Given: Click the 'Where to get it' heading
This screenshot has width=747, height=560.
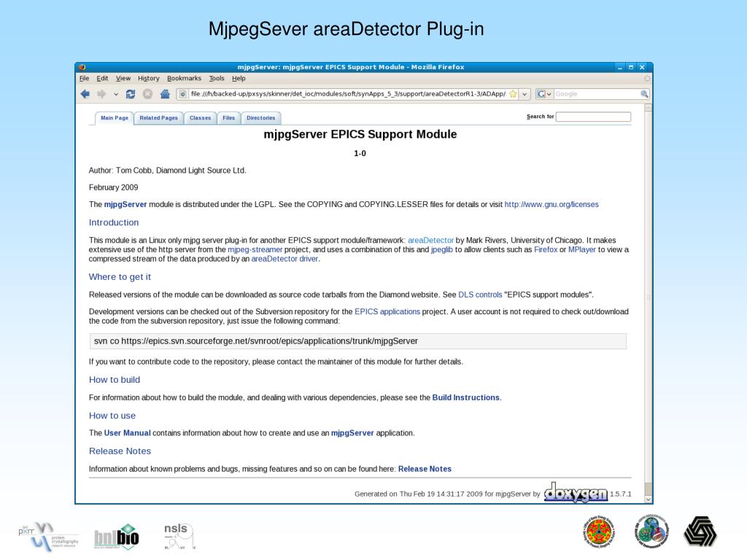Looking at the screenshot, I should 120,276.
